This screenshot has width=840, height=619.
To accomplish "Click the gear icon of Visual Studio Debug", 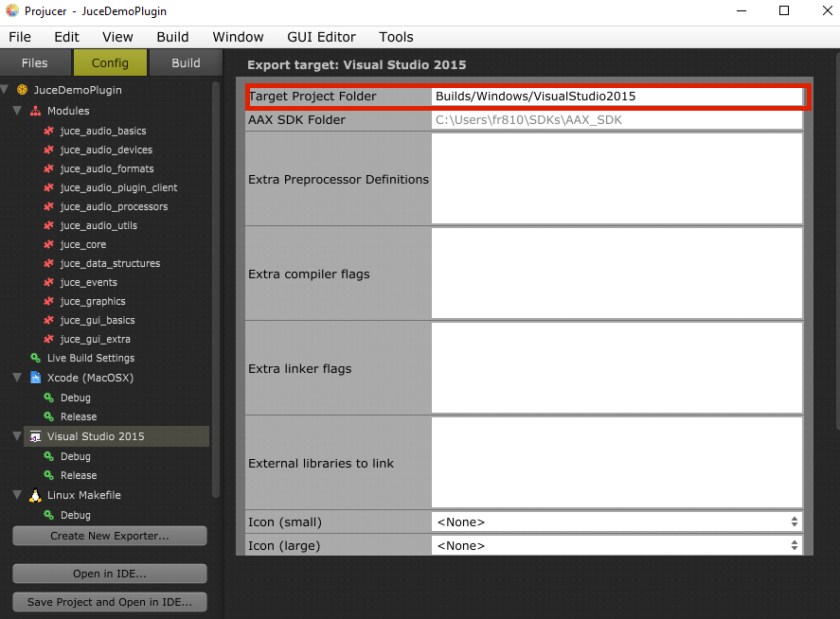I will click(48, 456).
